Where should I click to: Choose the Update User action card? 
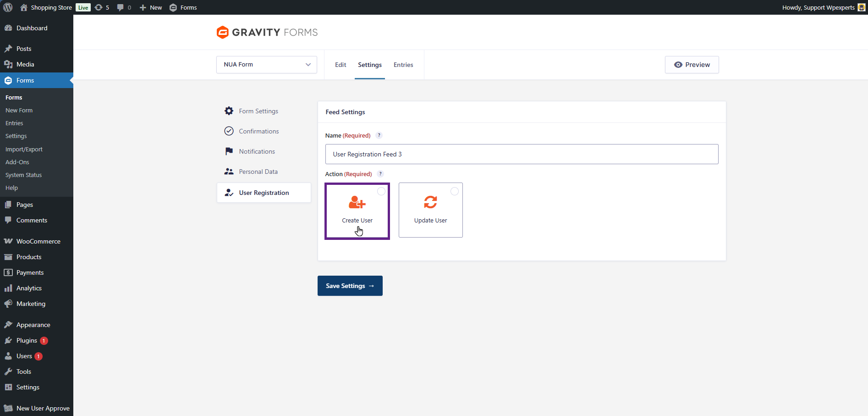[x=430, y=211]
